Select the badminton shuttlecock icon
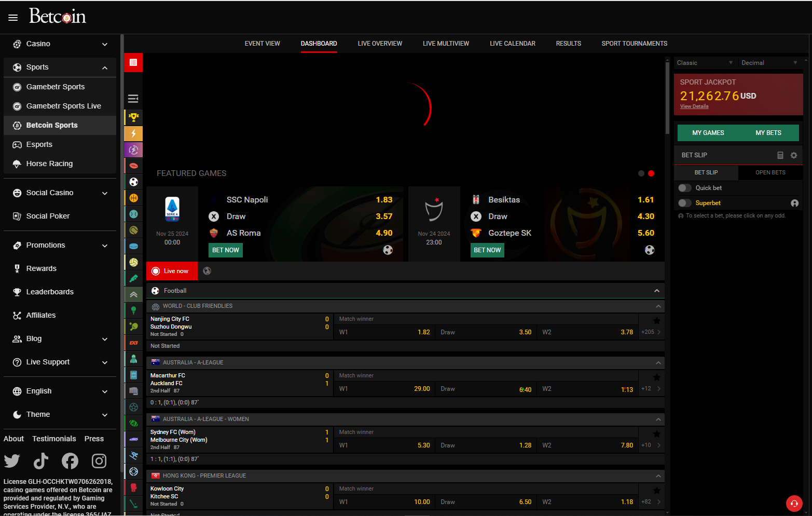The width and height of the screenshot is (812, 516). click(x=133, y=359)
